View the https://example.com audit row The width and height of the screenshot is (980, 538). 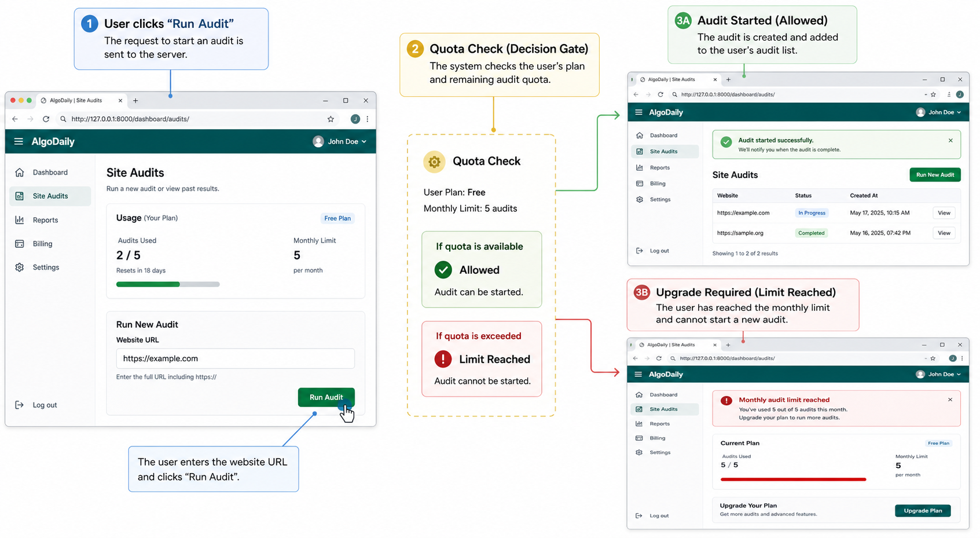tap(944, 213)
